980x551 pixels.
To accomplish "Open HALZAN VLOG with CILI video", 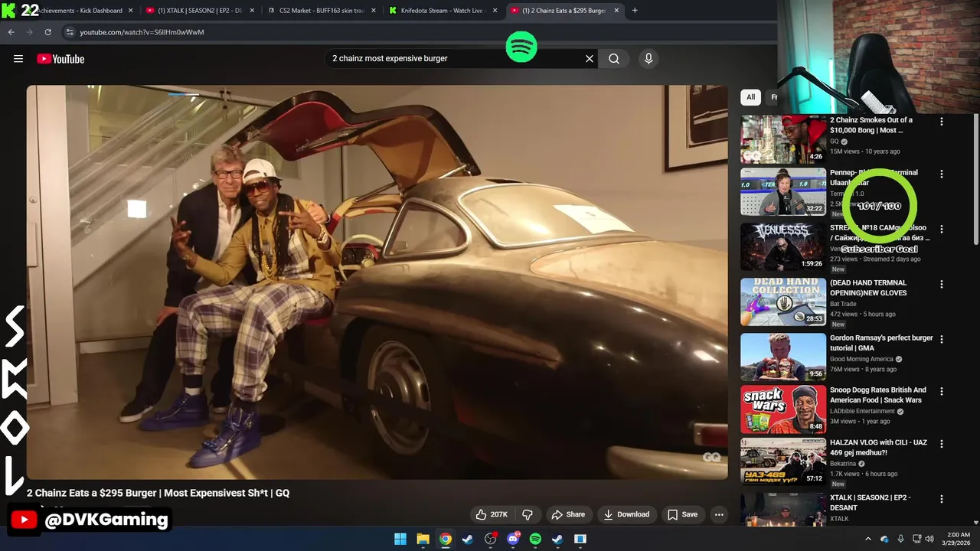I will pos(877,447).
